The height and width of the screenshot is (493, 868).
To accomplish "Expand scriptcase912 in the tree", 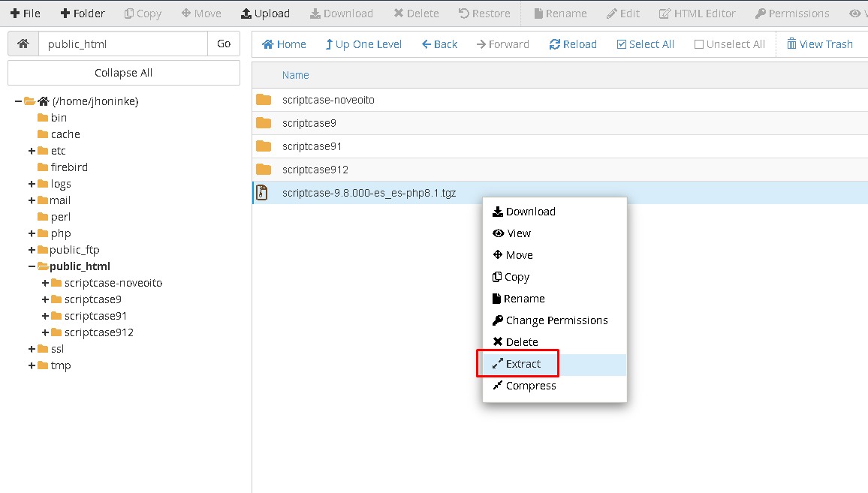I will click(45, 332).
